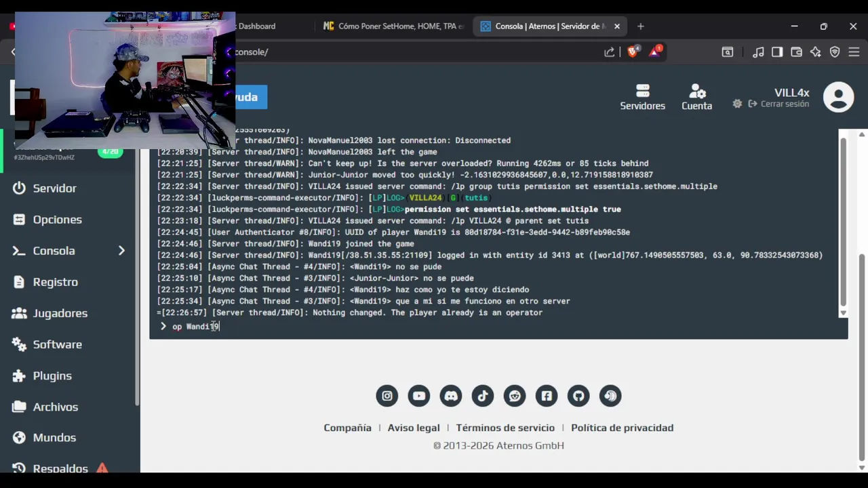868x488 pixels.
Task: Open the browser hamburger menu
Action: pyautogui.click(x=854, y=52)
